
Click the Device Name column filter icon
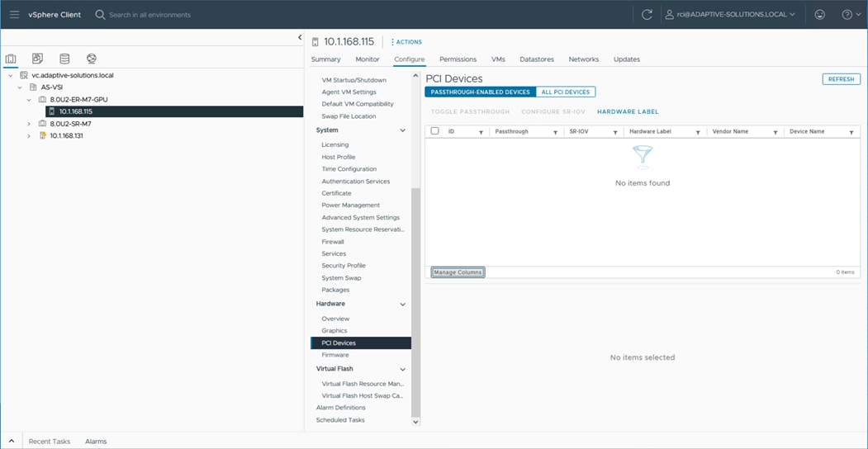click(x=851, y=132)
